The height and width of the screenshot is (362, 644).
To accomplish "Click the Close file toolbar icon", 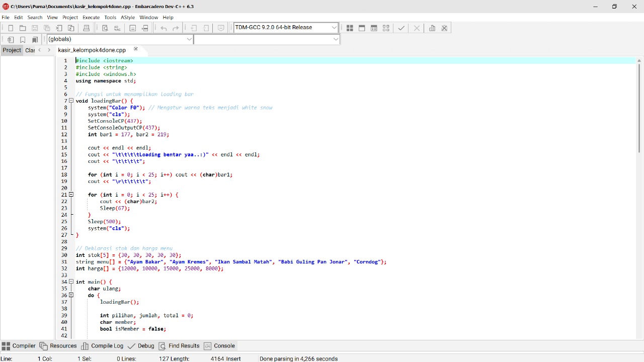I will click(59, 28).
